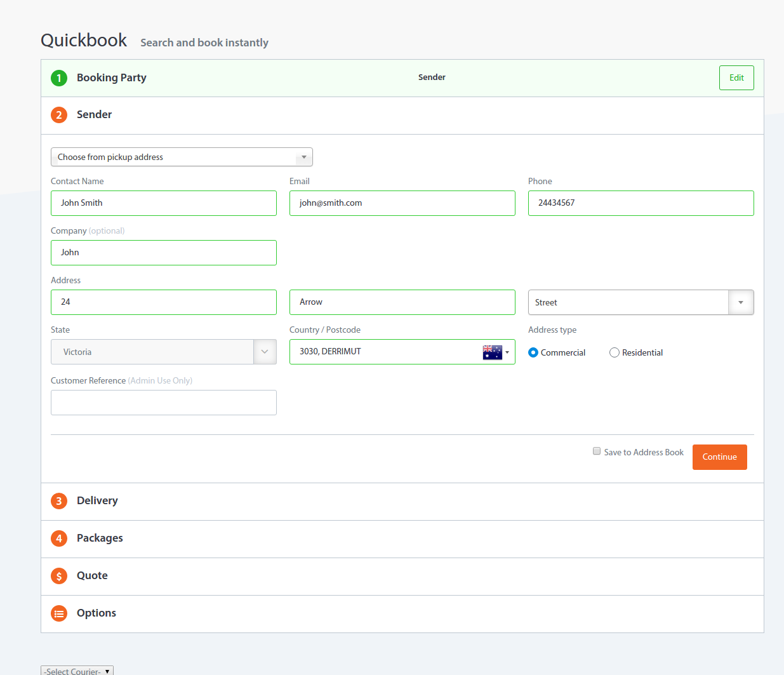Image resolution: width=784 pixels, height=675 pixels.
Task: Open the Victoria state dropdown
Action: coord(163,352)
